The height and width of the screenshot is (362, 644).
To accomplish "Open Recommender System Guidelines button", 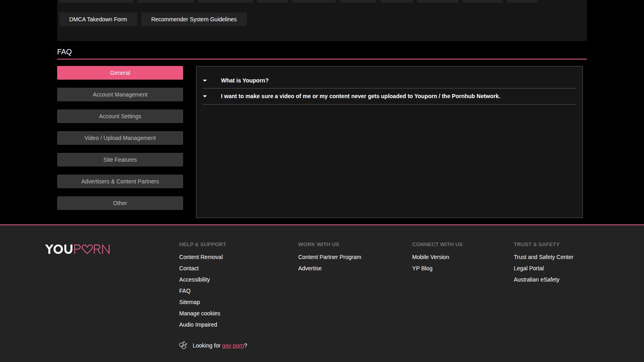I will [x=194, y=19].
